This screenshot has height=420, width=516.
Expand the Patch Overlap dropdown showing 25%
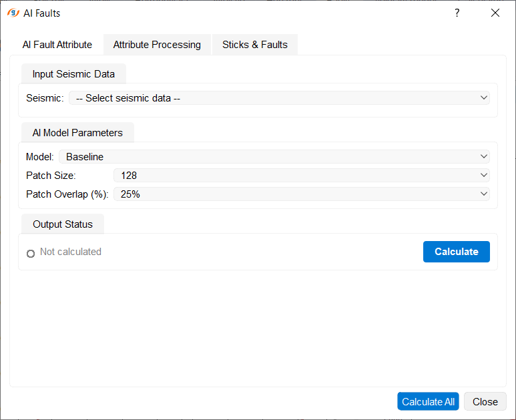pyautogui.click(x=301, y=194)
